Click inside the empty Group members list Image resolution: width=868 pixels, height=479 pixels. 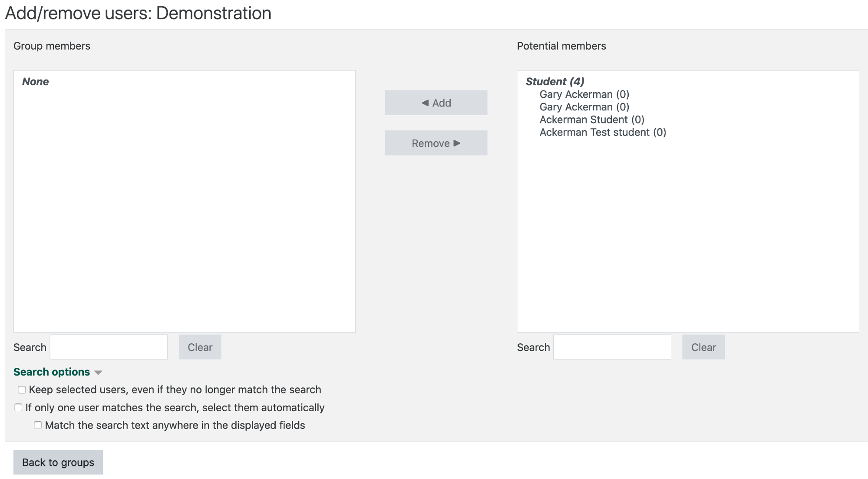184,200
